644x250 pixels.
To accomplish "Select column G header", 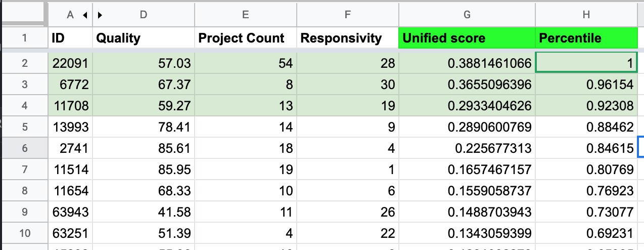I will pos(467,15).
